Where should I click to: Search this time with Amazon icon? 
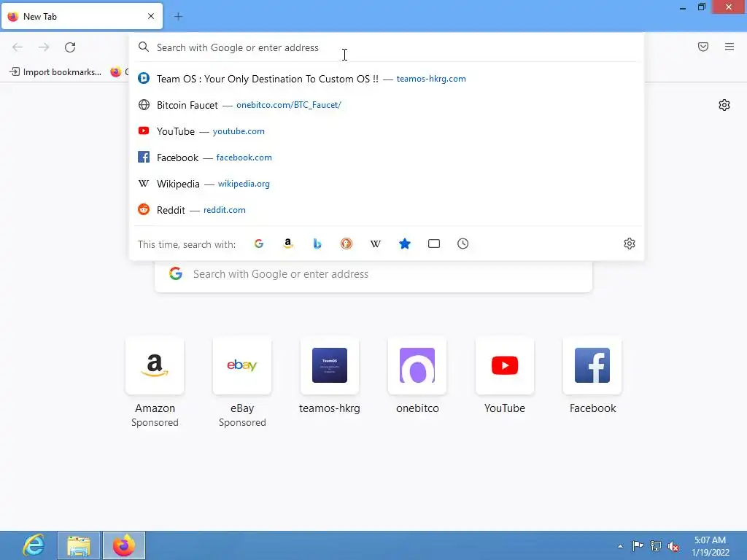point(287,244)
